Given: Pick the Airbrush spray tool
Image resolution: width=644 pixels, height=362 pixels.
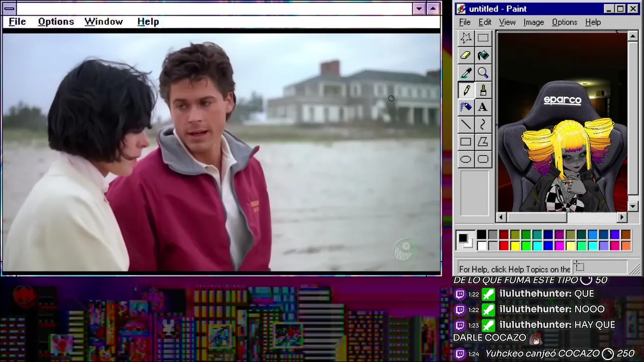Looking at the screenshot, I should [x=466, y=107].
